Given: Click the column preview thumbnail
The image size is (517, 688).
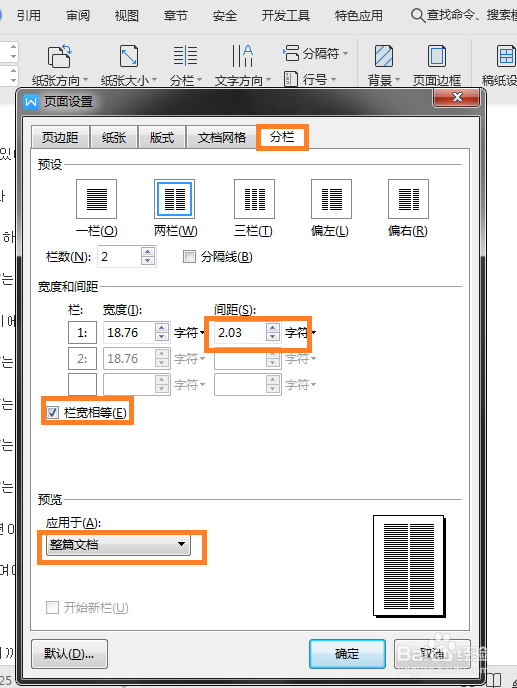Looking at the screenshot, I should 409,566.
